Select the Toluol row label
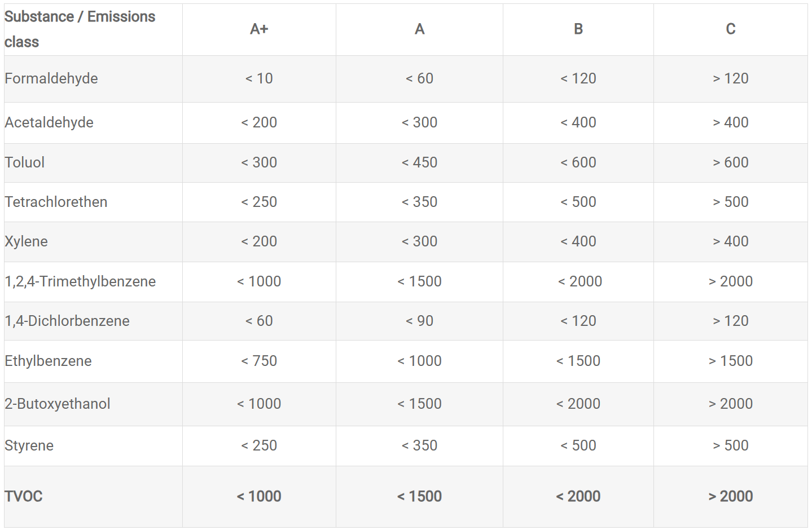Image resolution: width=812 pixels, height=530 pixels. point(25,162)
